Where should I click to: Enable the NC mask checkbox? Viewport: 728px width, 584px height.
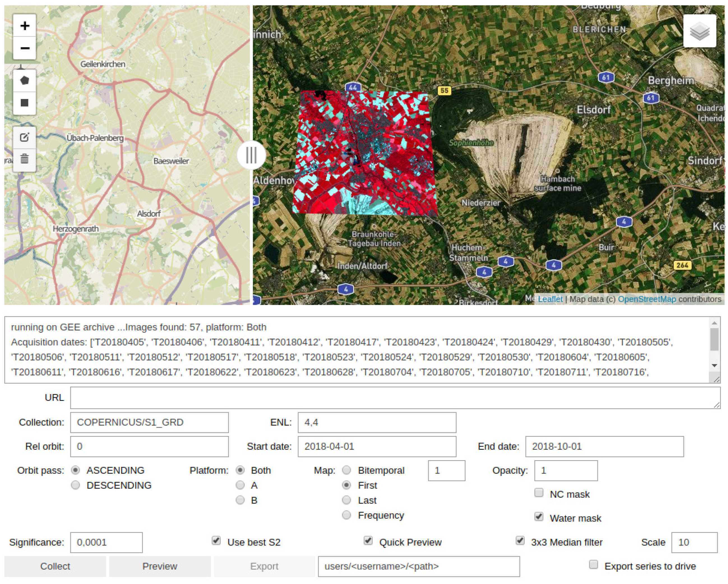539,493
